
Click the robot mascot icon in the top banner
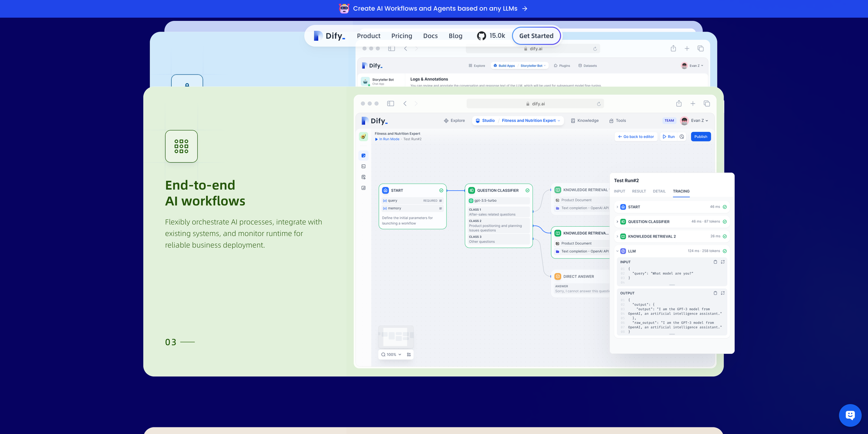(x=344, y=9)
